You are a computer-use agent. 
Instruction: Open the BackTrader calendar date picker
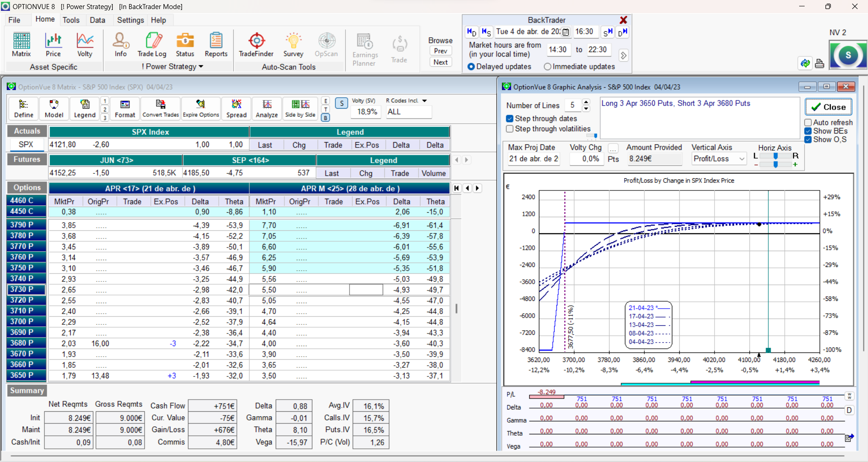tap(566, 32)
